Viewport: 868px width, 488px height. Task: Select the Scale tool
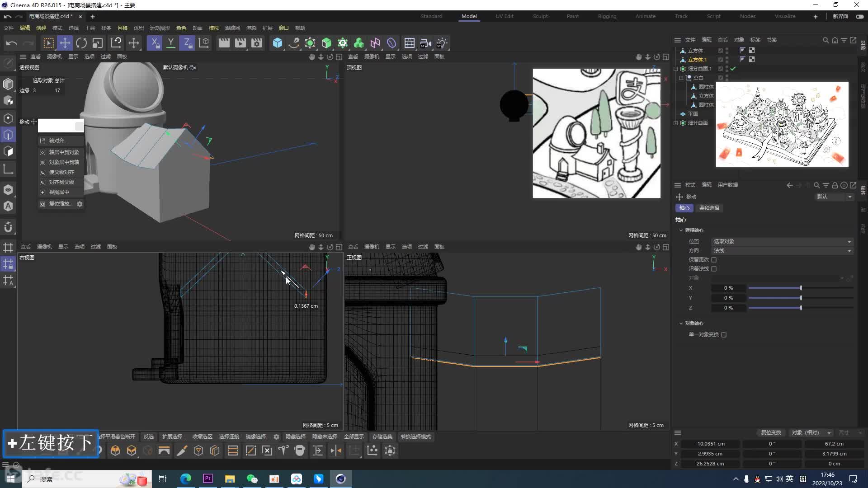[x=97, y=43]
